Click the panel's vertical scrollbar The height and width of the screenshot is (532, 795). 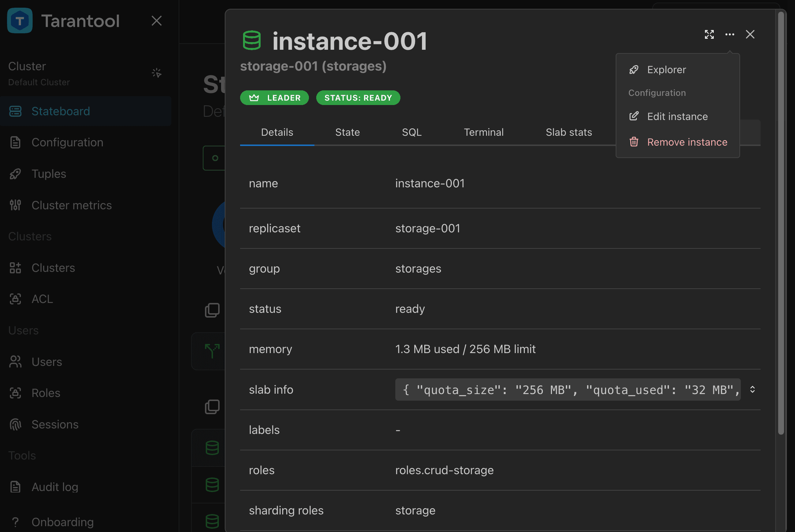tap(781, 223)
